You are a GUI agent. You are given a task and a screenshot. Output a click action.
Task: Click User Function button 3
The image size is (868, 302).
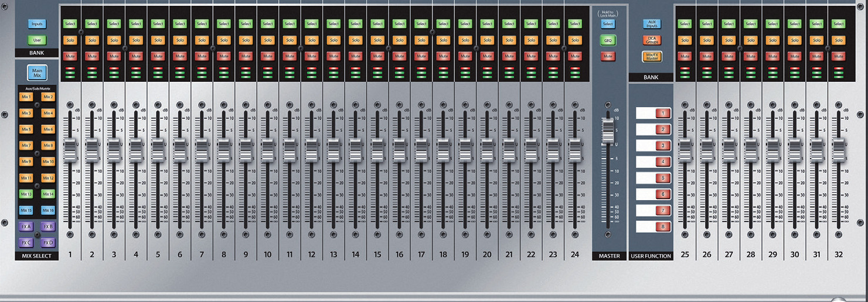coord(663,146)
